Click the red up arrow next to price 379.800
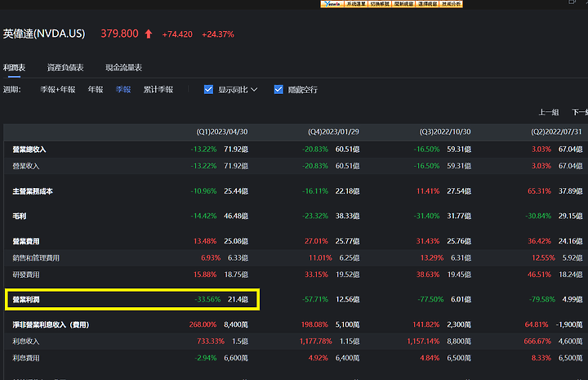 click(x=149, y=34)
